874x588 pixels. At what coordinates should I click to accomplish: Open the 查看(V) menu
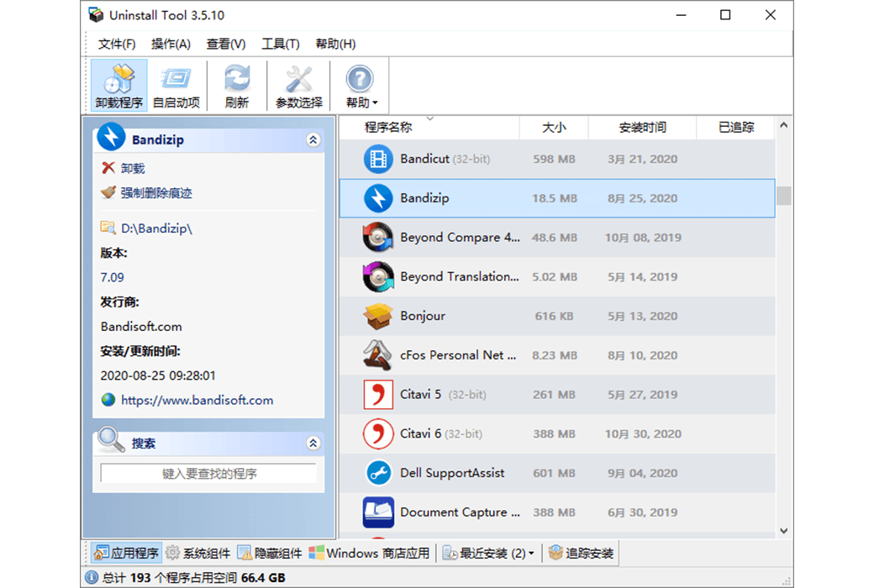[x=226, y=44]
